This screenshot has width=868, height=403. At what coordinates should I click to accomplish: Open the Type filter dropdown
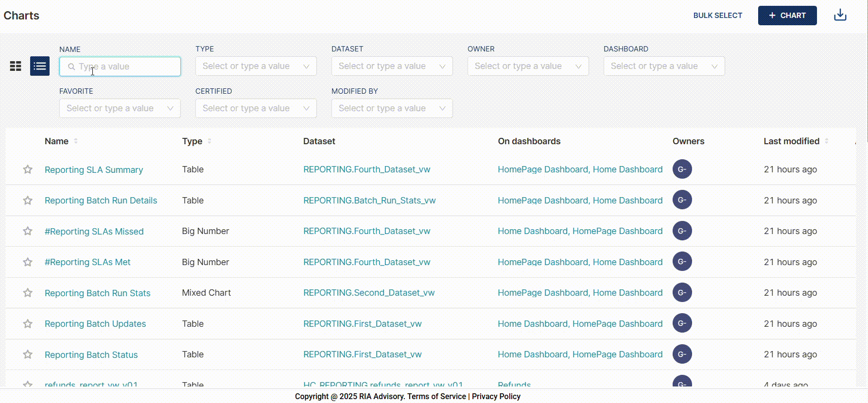[256, 67]
